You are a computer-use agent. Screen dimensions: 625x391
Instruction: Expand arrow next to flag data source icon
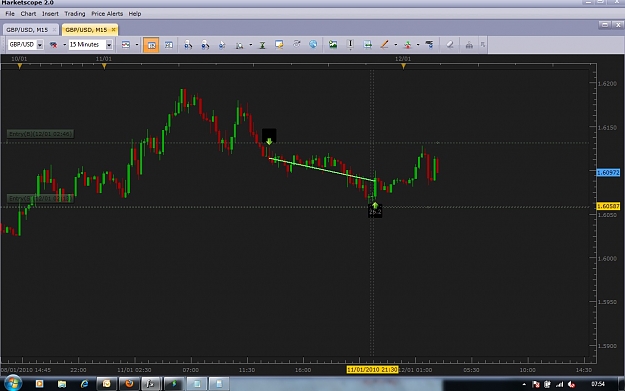pos(64,45)
